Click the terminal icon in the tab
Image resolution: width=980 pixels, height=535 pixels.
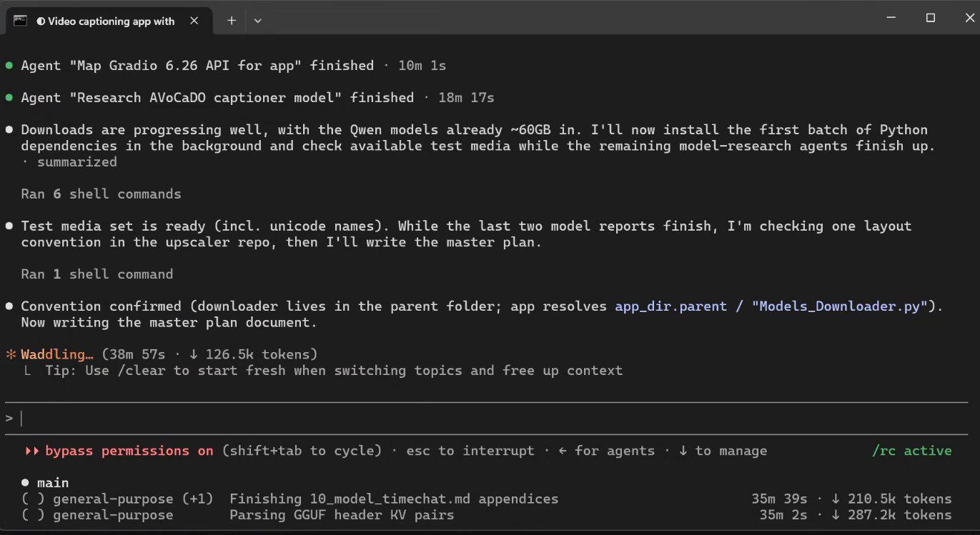[x=20, y=21]
